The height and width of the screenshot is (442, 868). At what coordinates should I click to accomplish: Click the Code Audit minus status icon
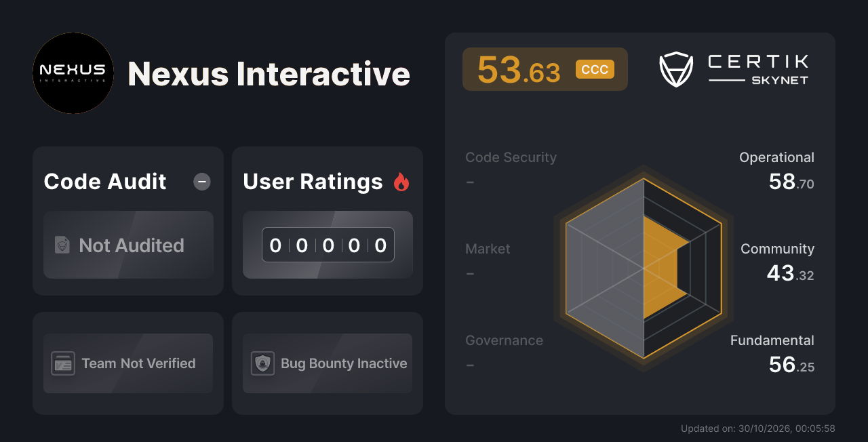202,182
